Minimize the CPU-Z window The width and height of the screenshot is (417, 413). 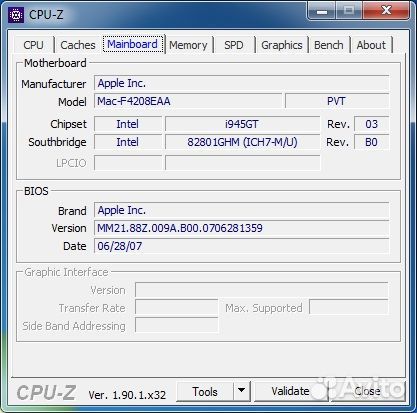[x=322, y=11]
